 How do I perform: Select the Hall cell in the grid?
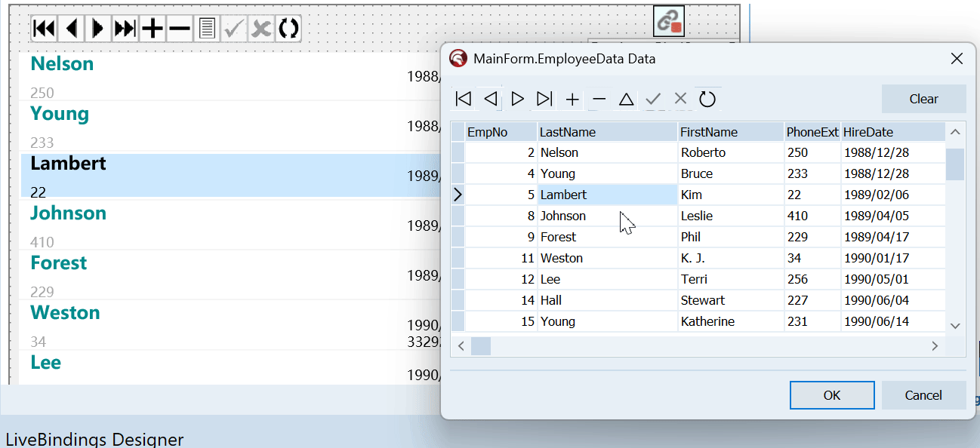tap(608, 300)
